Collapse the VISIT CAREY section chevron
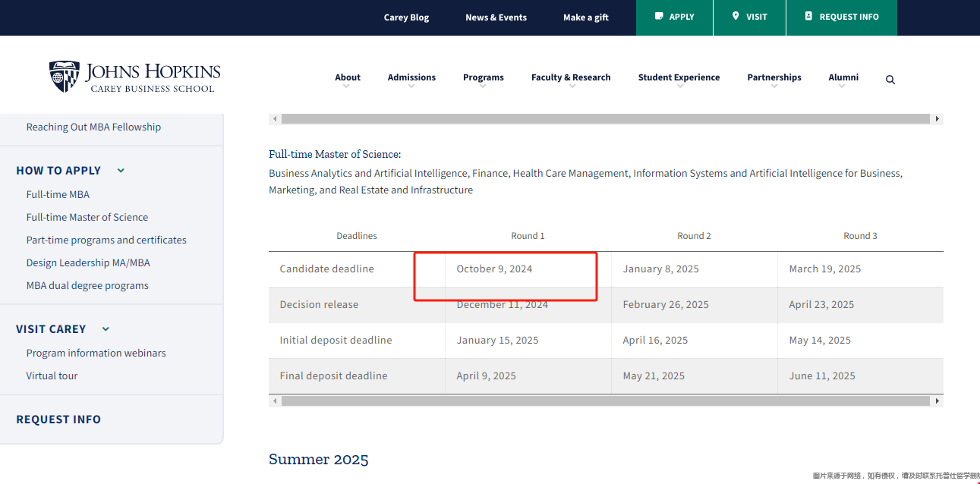The width and height of the screenshot is (980, 484). coord(106,329)
